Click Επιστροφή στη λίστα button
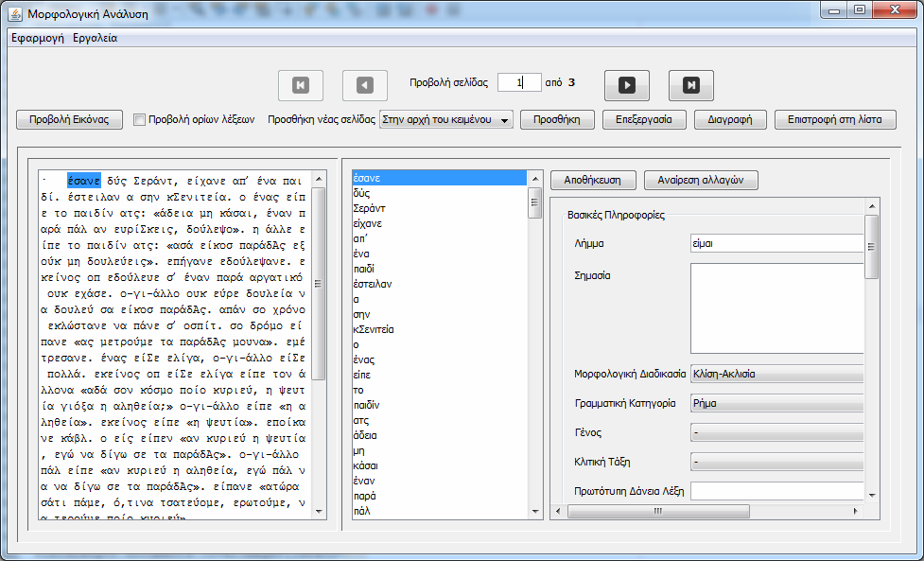 click(835, 119)
